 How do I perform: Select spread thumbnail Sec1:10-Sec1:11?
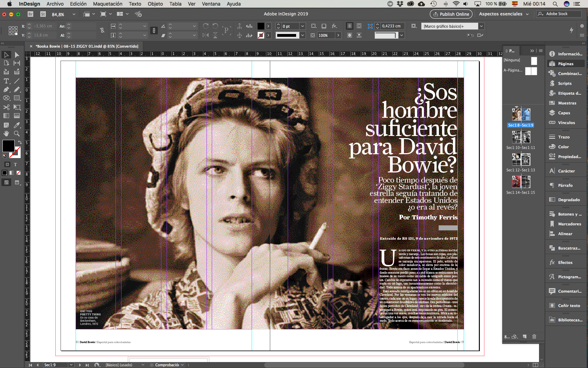521,137
